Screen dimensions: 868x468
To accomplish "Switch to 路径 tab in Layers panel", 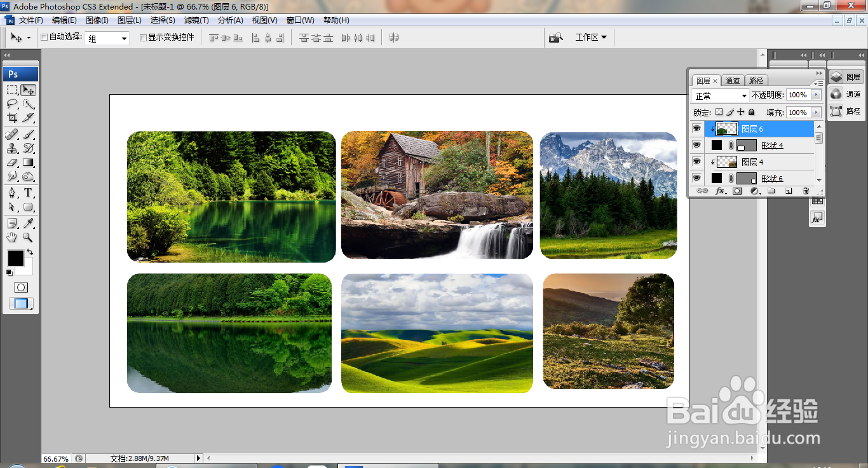I will tap(756, 81).
